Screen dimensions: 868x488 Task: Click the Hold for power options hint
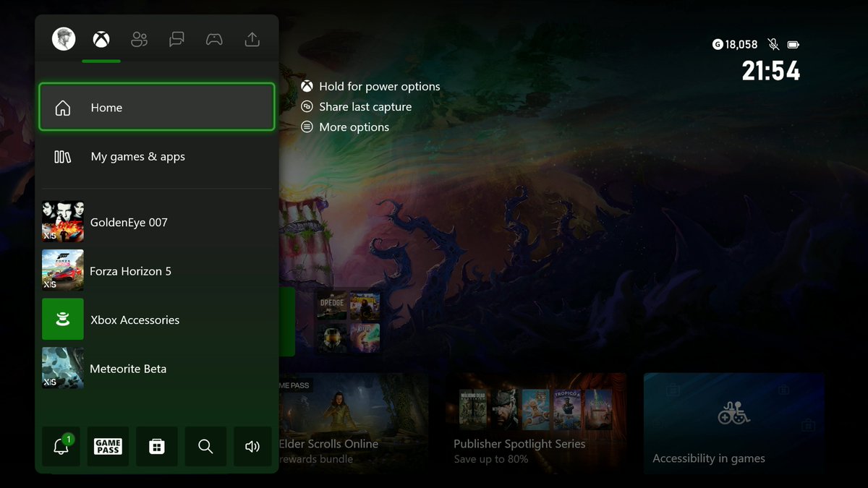coord(370,86)
